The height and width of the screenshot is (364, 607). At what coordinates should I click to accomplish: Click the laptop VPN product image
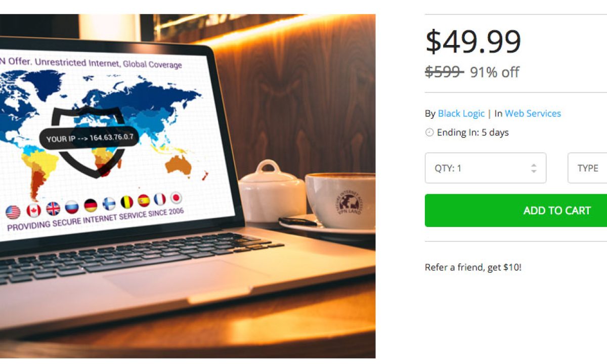188,186
